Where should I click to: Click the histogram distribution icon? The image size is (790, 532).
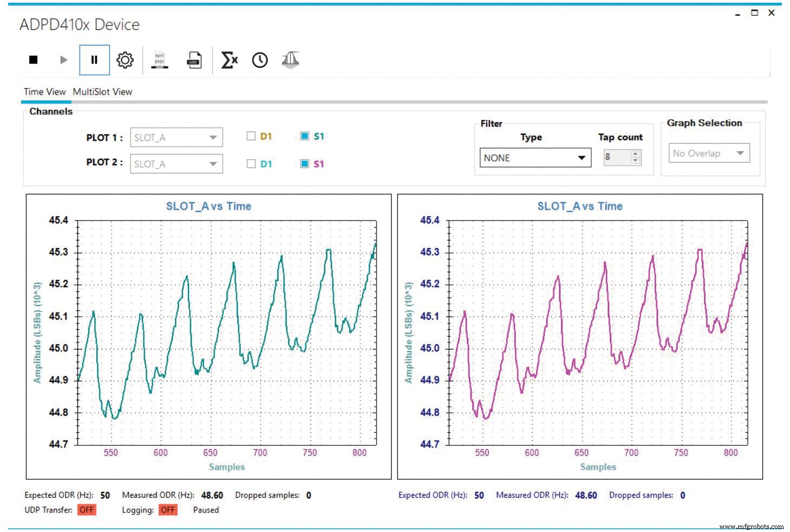pos(290,60)
